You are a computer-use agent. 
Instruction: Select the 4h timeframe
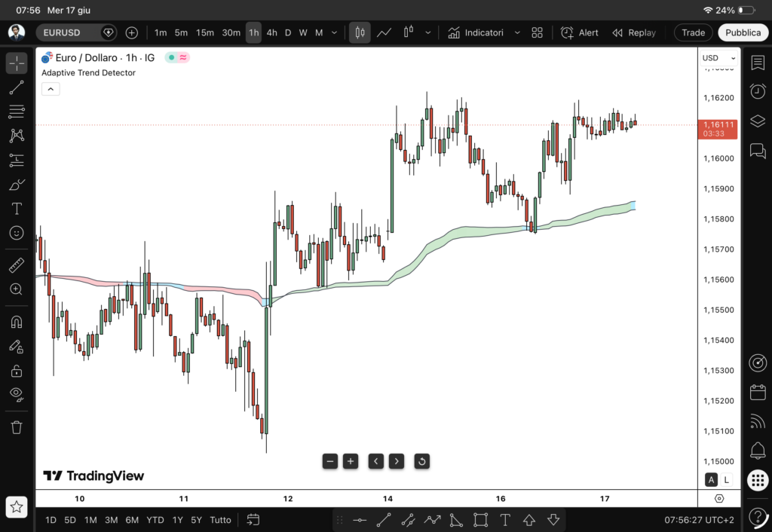271,32
